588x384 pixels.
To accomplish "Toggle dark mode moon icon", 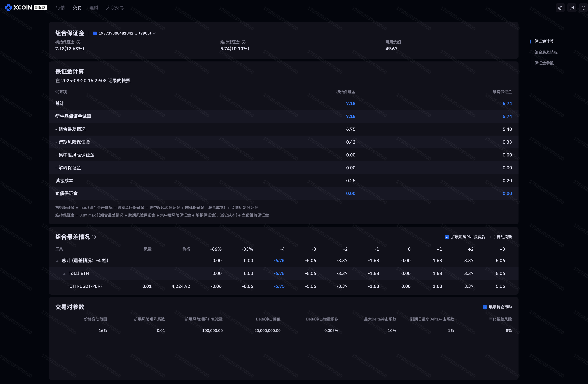I will point(583,8).
